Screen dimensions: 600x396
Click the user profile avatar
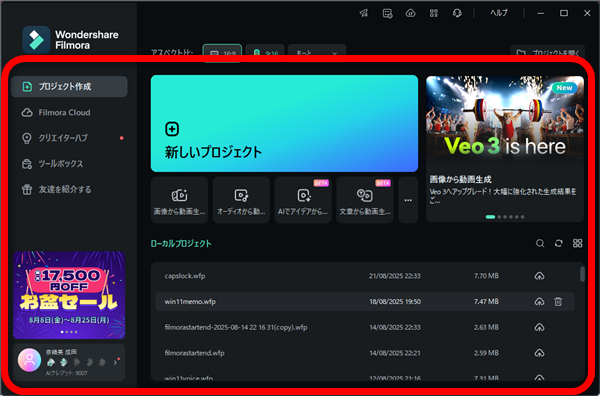29,360
